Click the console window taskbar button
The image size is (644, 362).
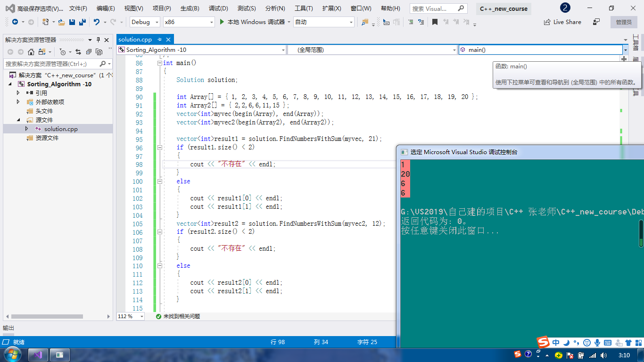pos(60,355)
